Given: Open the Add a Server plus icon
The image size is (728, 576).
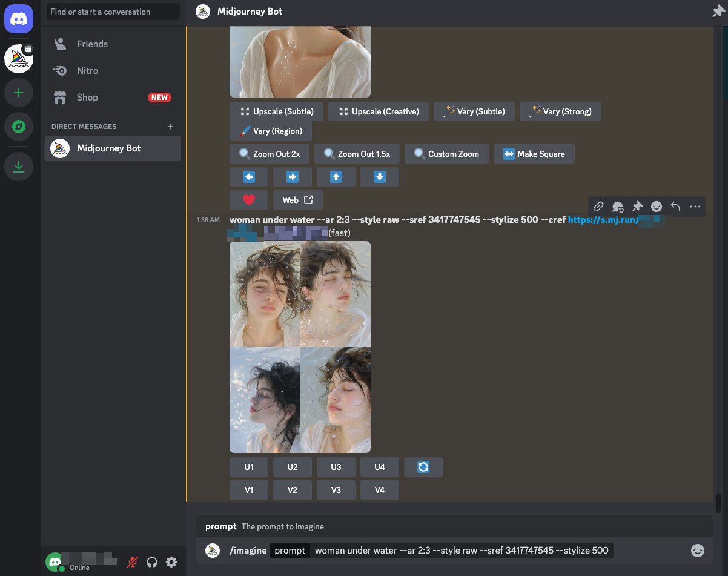Looking at the screenshot, I should coord(19,93).
